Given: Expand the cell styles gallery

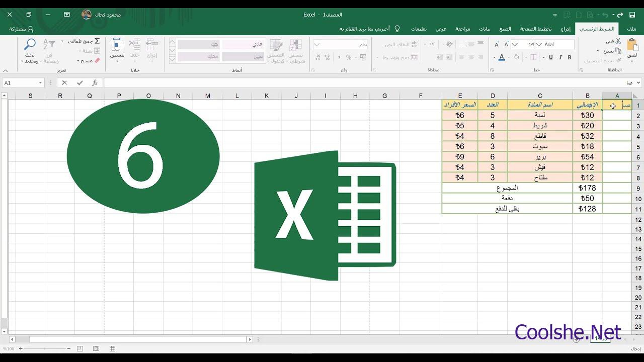Looking at the screenshot, I should [x=172, y=58].
